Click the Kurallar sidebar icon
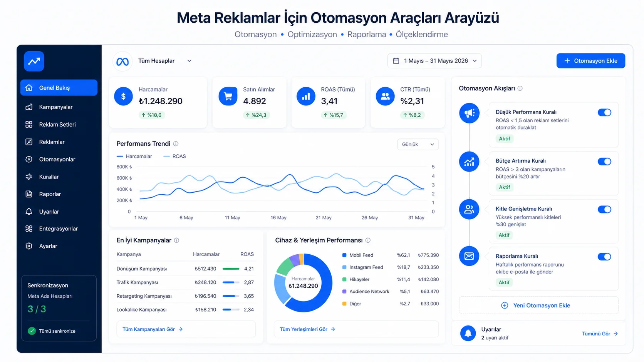Screen dimensions: 644x362 click(29, 177)
